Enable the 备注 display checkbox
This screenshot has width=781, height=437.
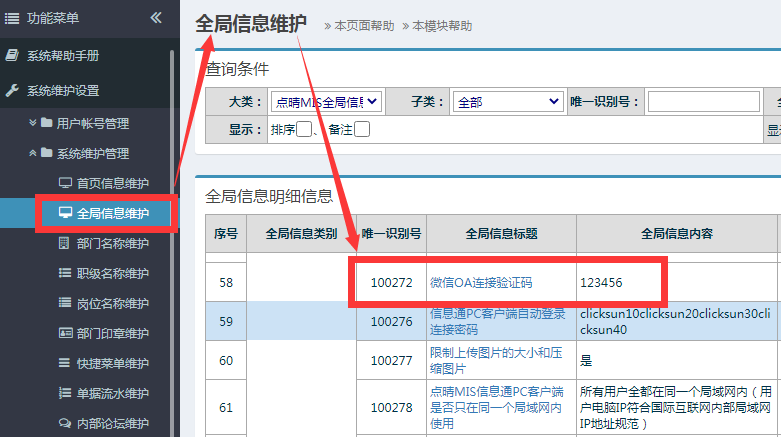tap(362, 129)
